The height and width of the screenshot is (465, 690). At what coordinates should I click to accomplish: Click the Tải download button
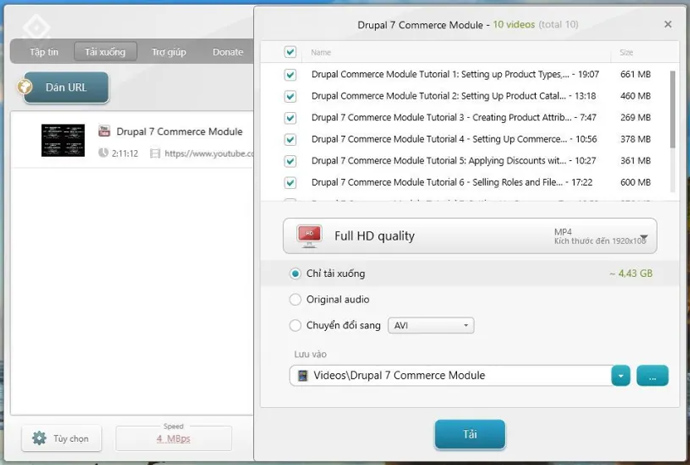click(470, 434)
